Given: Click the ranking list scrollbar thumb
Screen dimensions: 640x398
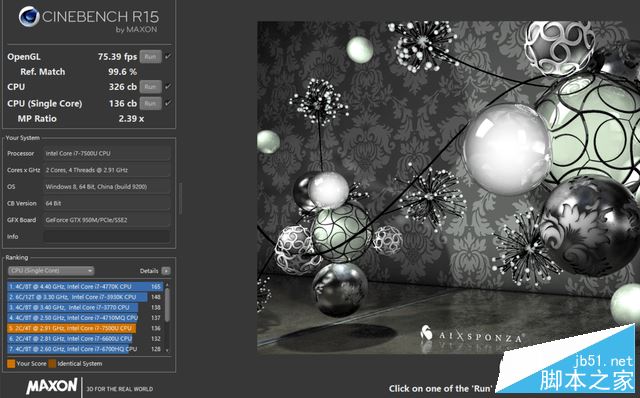Looking at the screenshot, I should click(x=167, y=305).
